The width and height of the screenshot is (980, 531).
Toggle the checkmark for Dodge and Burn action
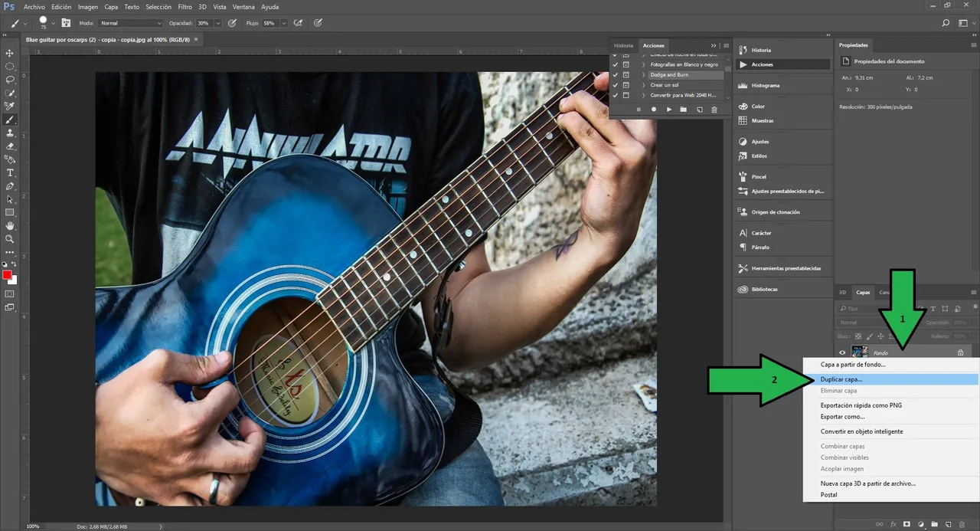(616, 75)
